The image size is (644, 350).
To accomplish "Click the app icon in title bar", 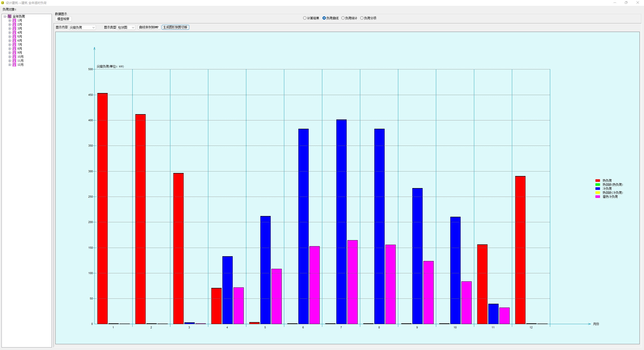I will point(3,3).
